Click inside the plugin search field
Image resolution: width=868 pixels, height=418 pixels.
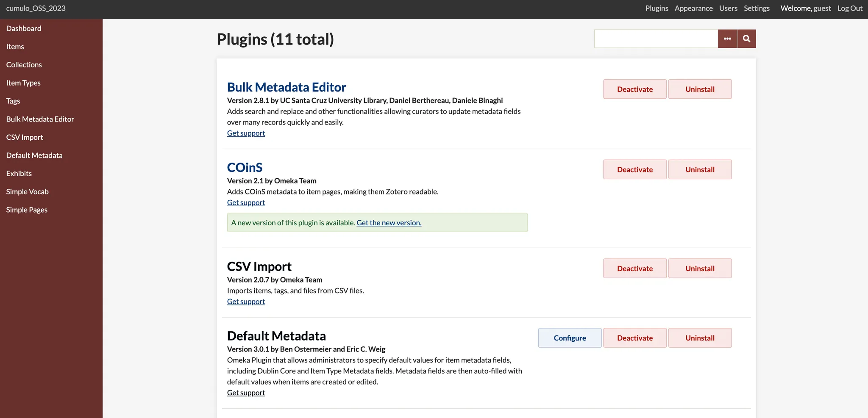point(656,39)
